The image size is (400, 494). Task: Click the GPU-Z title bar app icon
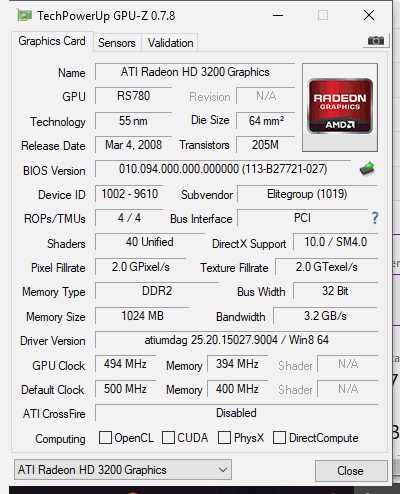point(24,15)
